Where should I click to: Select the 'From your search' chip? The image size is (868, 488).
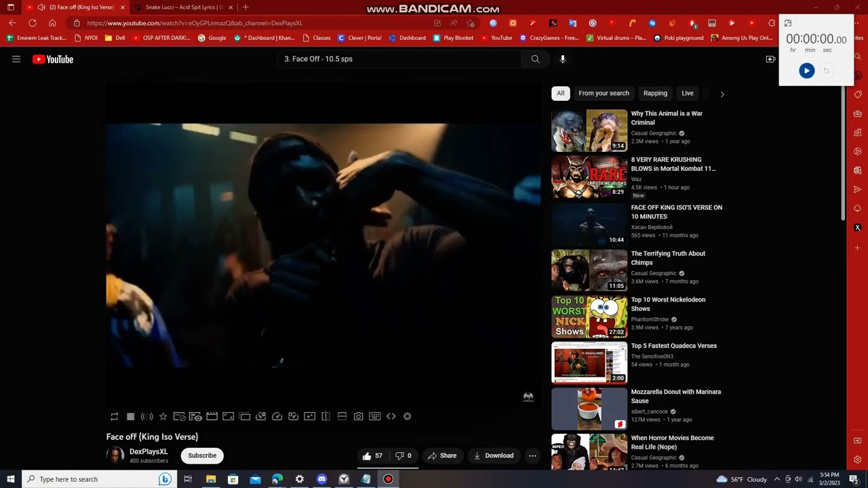coord(604,94)
